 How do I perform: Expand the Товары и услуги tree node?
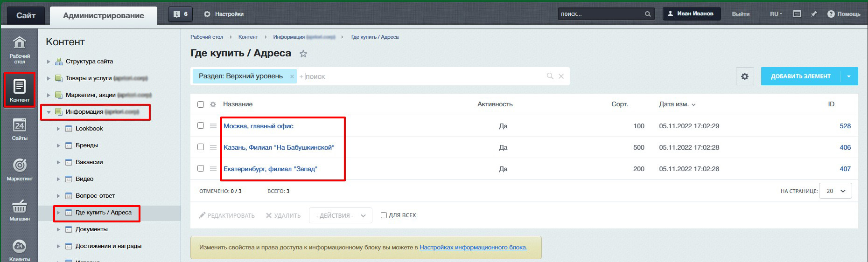coord(49,78)
